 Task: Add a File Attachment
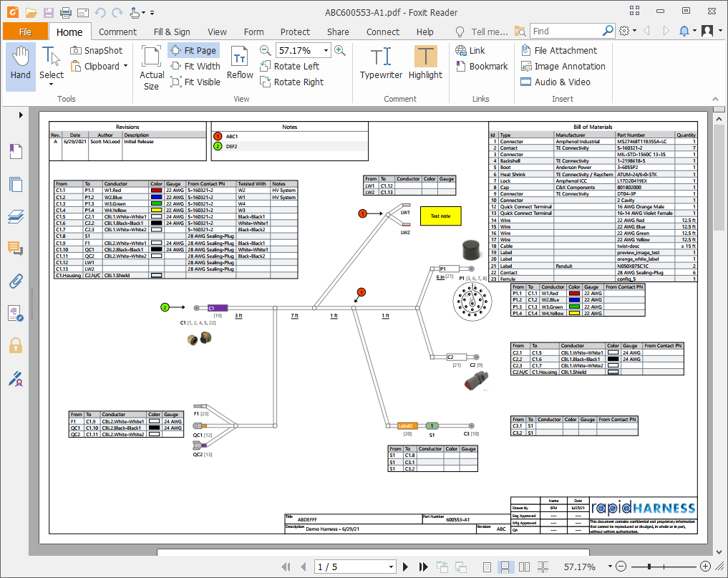[559, 50]
